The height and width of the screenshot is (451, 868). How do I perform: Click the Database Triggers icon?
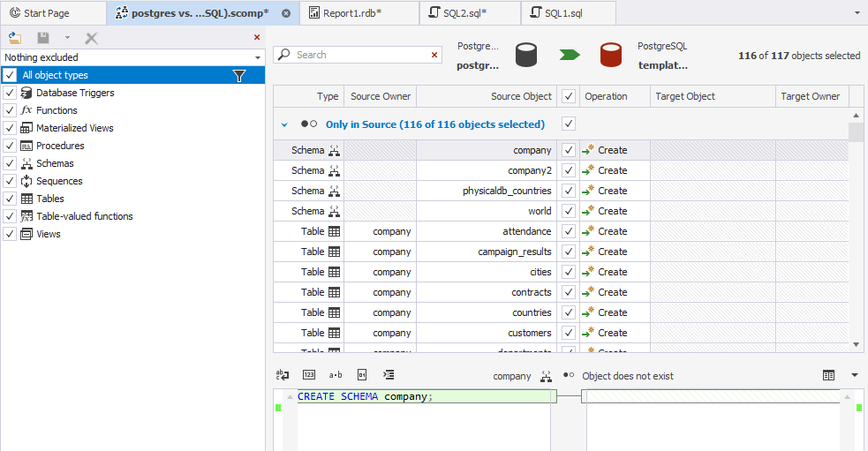click(26, 93)
